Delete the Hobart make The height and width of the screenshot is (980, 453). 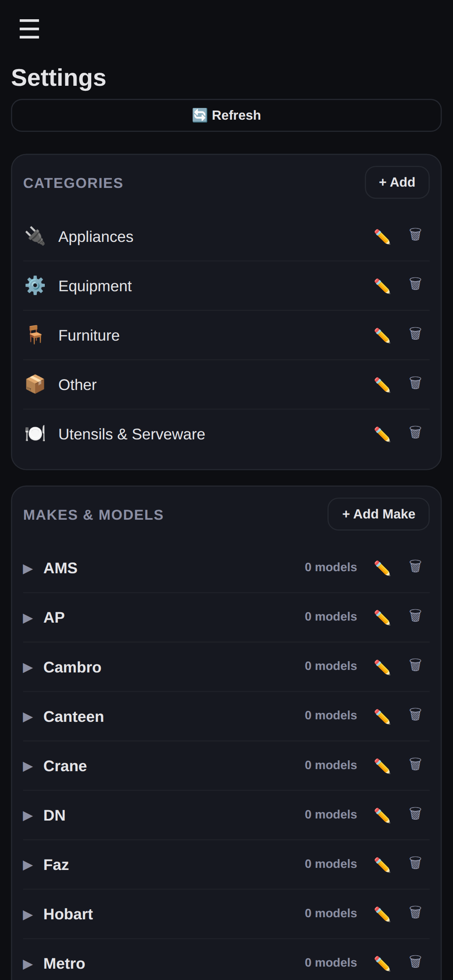tap(415, 913)
